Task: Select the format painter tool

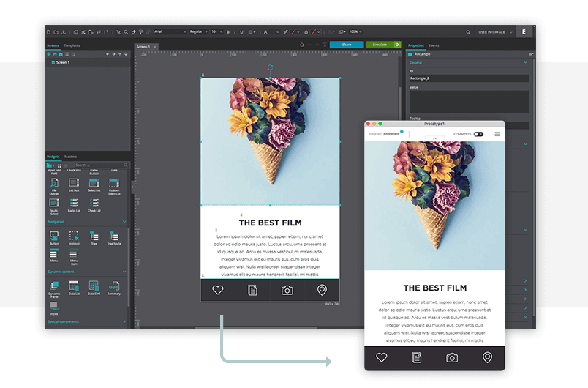Action: 141,32
